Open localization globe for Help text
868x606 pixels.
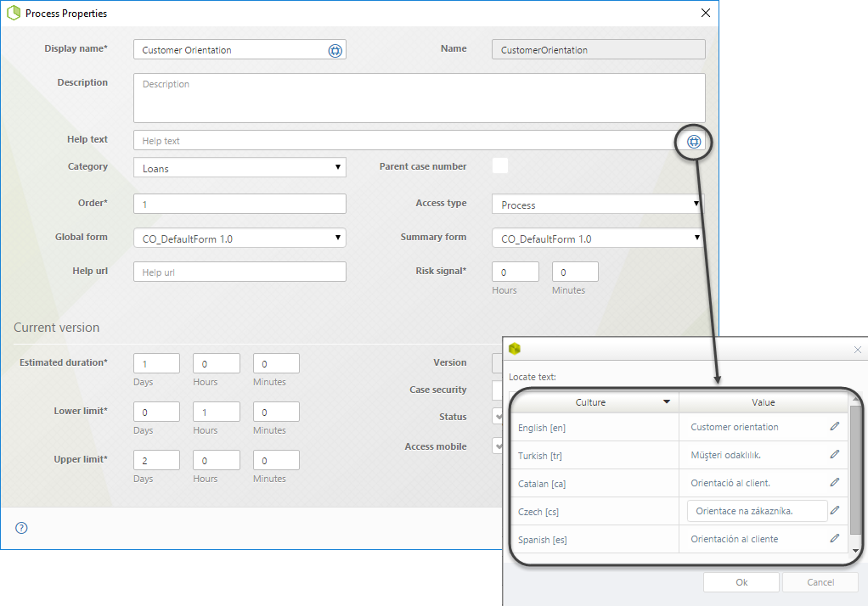click(694, 142)
